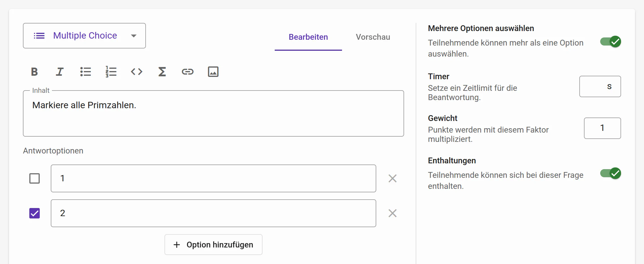The height and width of the screenshot is (264, 644).
Task: Switch to the Vorschau tab
Action: coord(373,37)
